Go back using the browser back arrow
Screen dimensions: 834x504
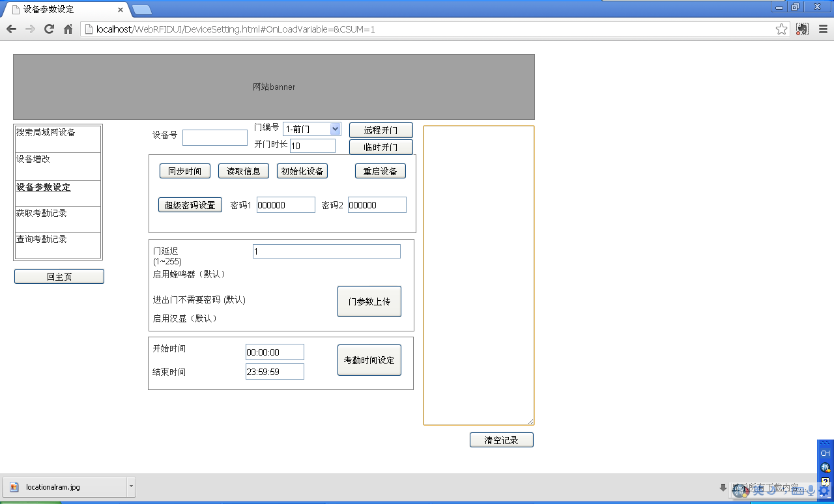point(10,29)
